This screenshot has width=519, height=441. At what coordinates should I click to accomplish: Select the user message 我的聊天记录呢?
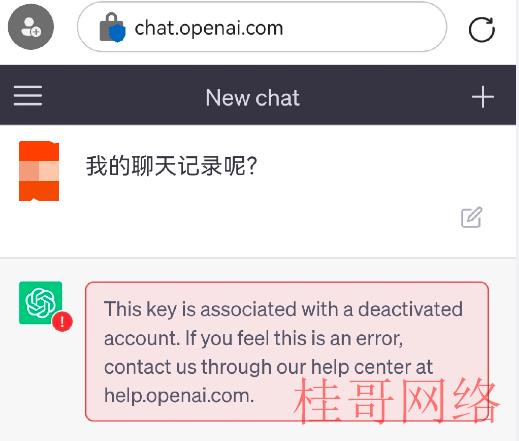coord(172,166)
